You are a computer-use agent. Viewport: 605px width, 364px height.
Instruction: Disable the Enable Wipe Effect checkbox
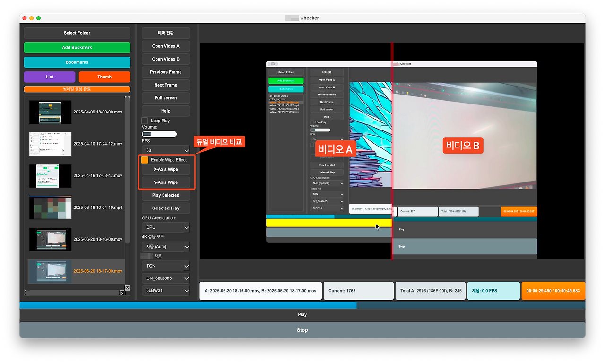pos(145,160)
